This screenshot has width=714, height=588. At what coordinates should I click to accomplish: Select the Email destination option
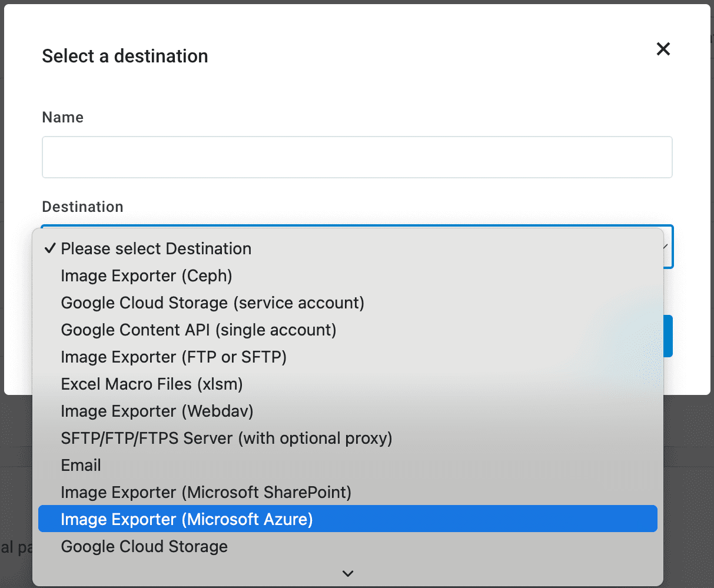point(81,466)
